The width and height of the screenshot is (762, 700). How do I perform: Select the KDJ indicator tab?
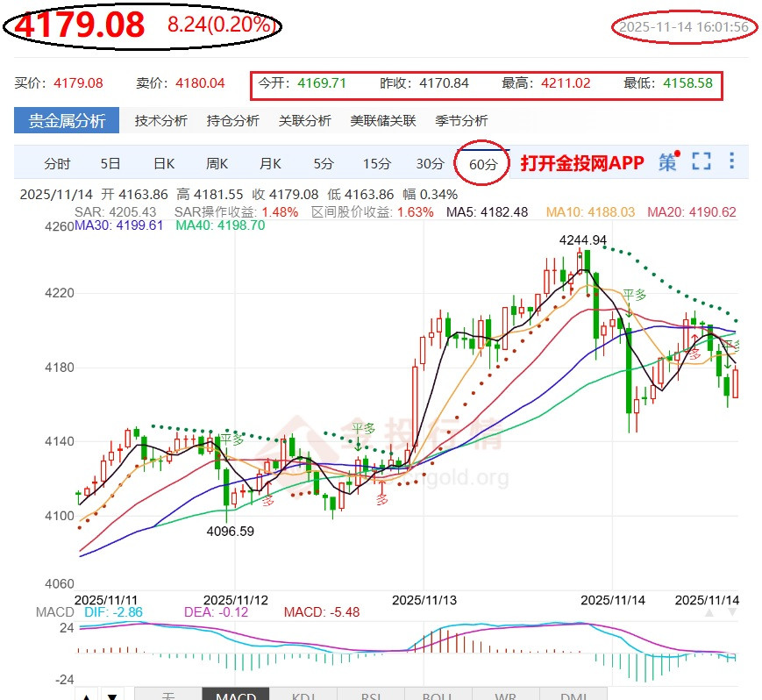point(303,696)
